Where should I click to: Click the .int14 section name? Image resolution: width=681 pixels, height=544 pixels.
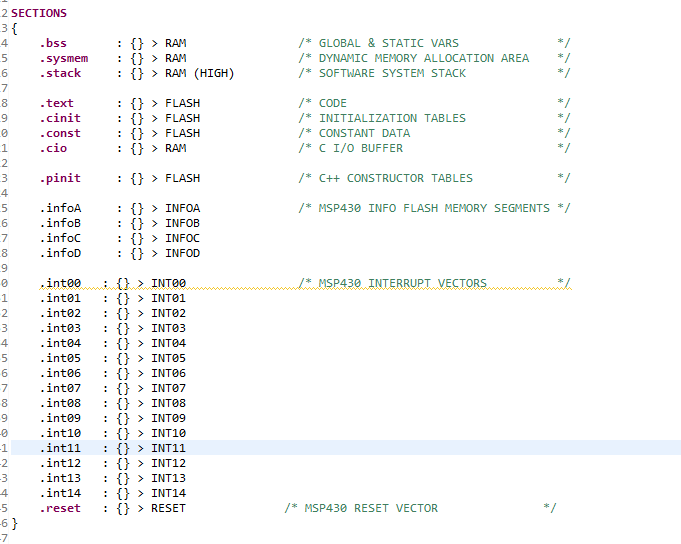(60, 494)
